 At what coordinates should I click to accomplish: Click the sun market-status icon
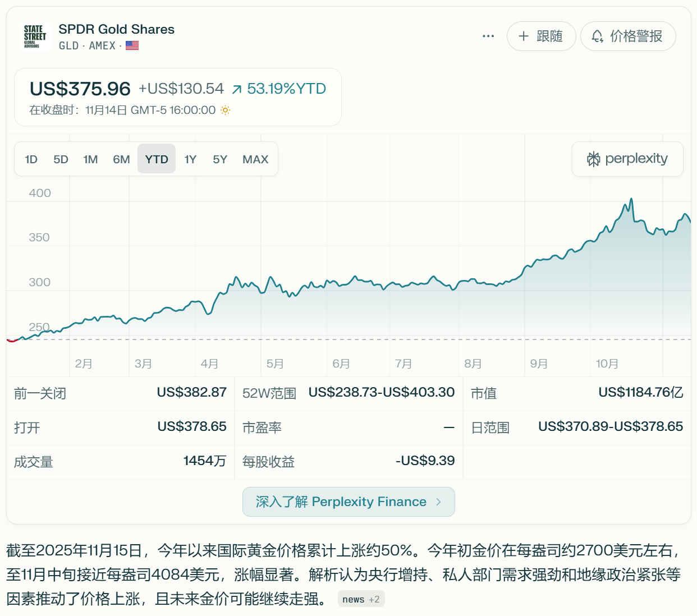pos(226,111)
